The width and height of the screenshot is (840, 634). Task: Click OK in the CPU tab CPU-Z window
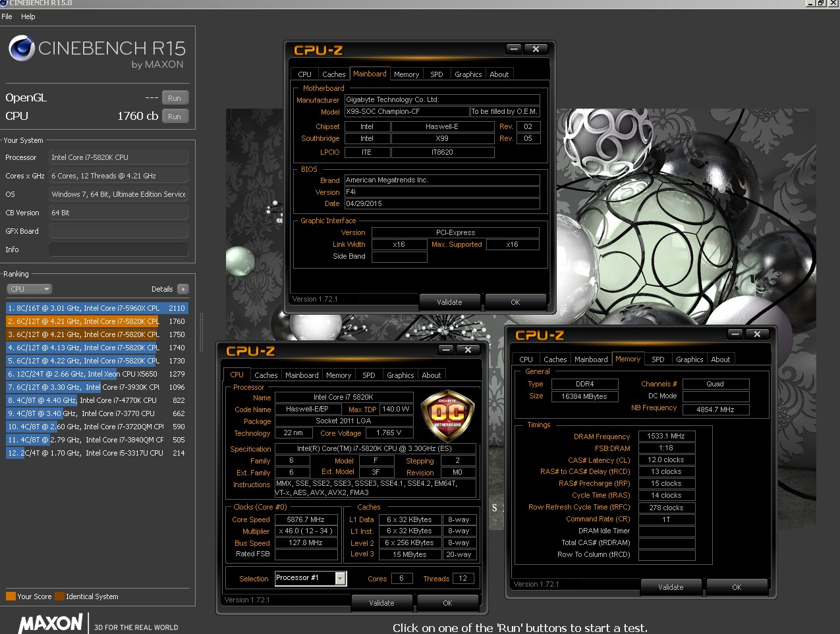[447, 603]
